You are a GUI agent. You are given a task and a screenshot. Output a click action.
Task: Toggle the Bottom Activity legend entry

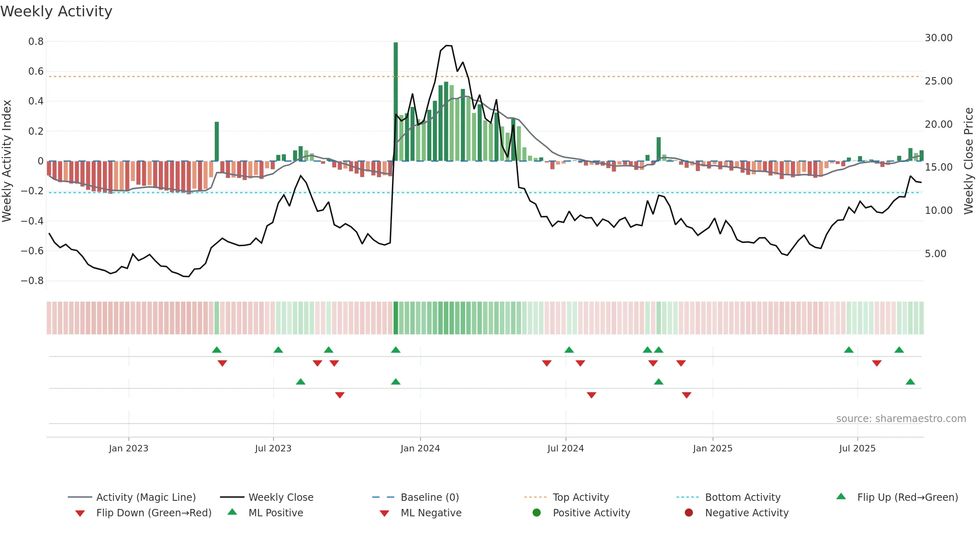(x=728, y=497)
